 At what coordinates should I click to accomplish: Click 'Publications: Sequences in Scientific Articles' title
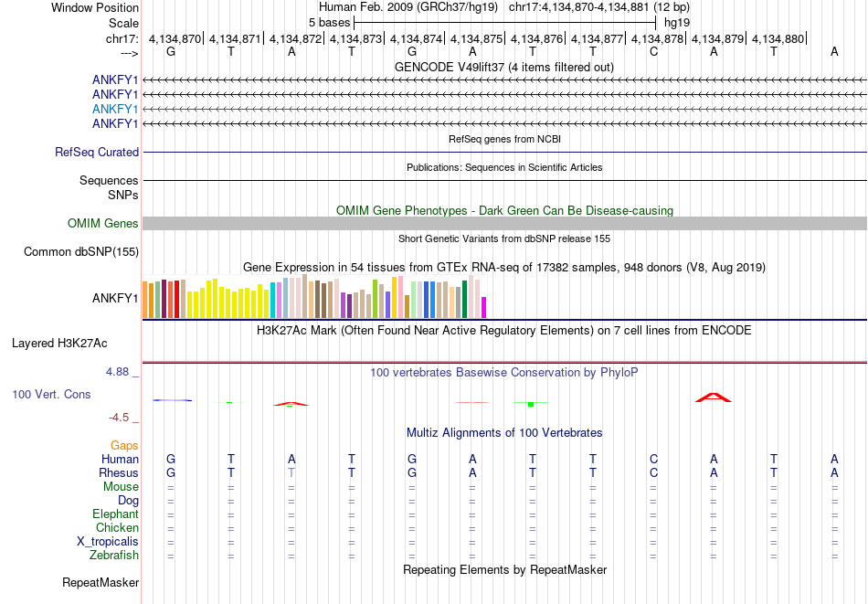pyautogui.click(x=504, y=167)
